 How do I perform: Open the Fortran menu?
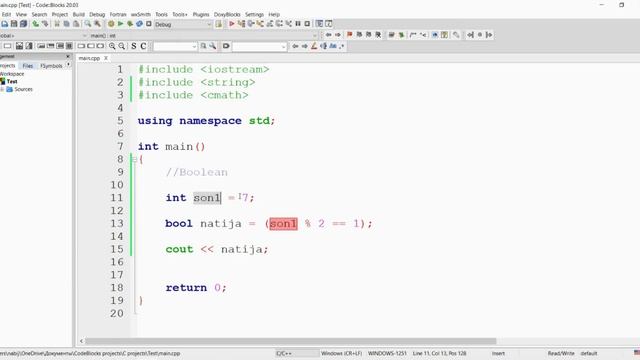pos(118,14)
